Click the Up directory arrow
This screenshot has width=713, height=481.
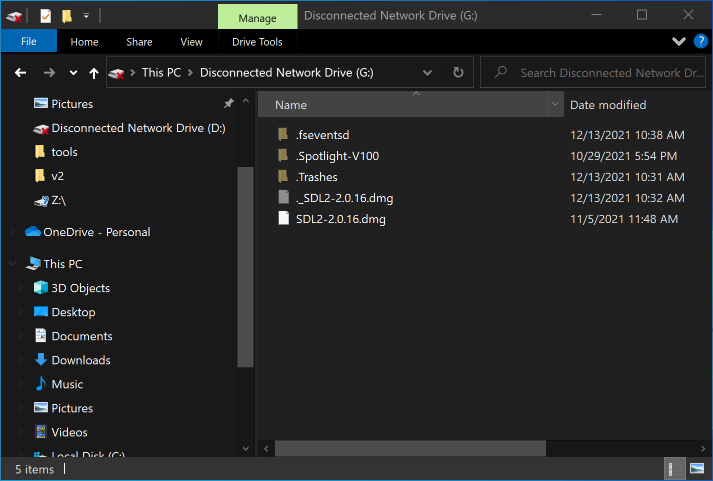(x=94, y=73)
